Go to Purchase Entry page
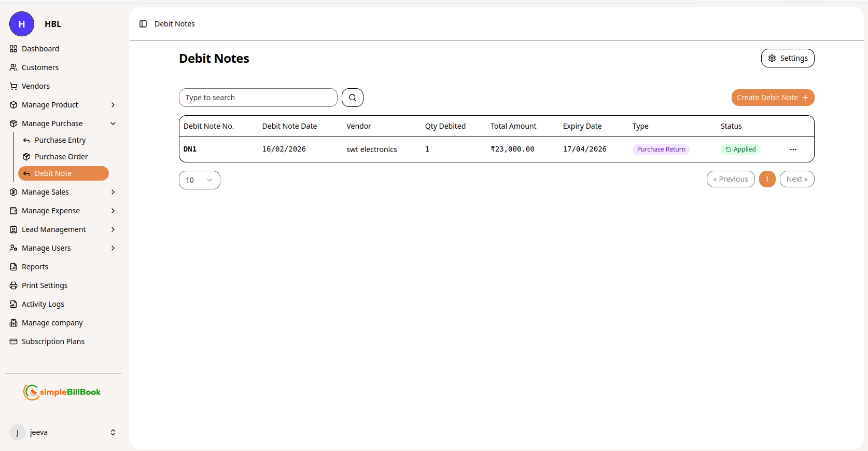The image size is (868, 451). (60, 140)
